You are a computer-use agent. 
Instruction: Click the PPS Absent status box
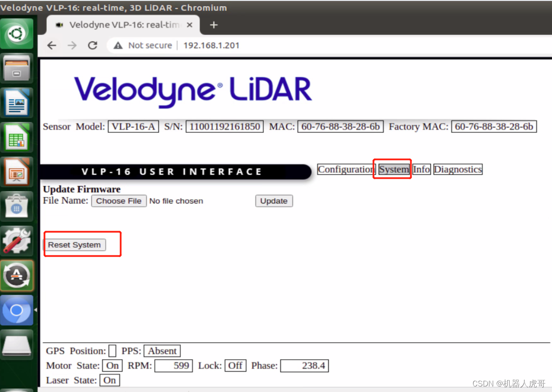[x=162, y=351]
